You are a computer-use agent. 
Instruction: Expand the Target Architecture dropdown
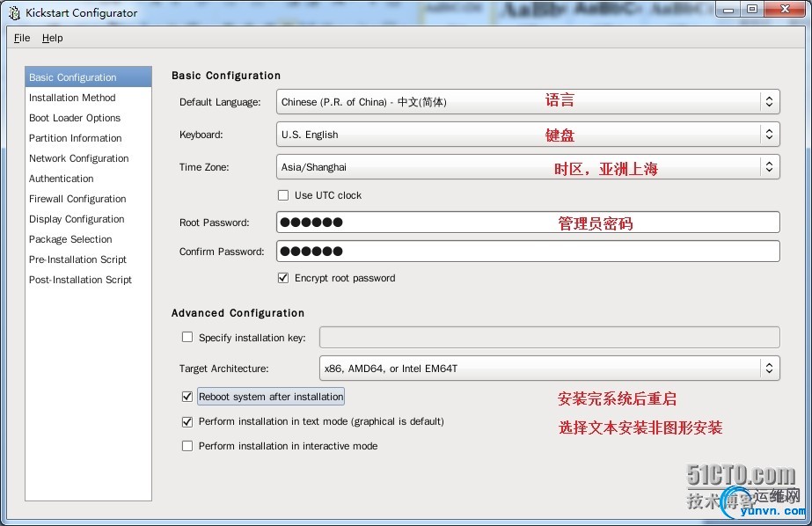550,368
